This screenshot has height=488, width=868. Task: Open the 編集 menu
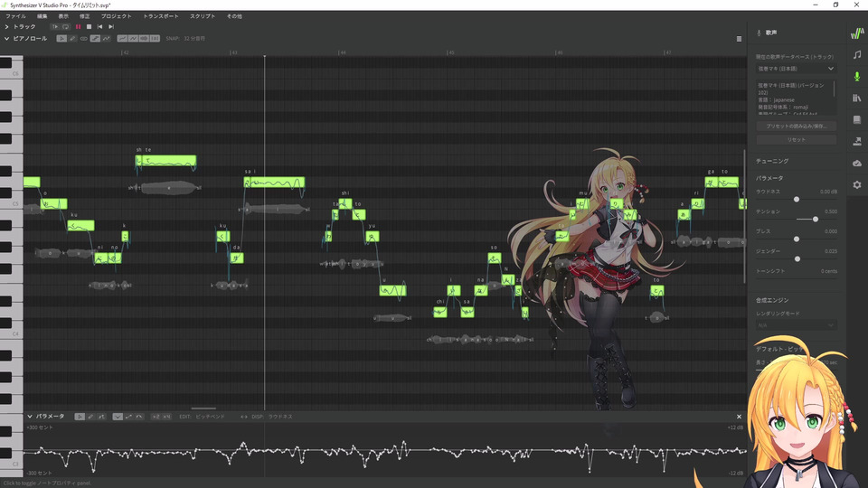pos(42,16)
